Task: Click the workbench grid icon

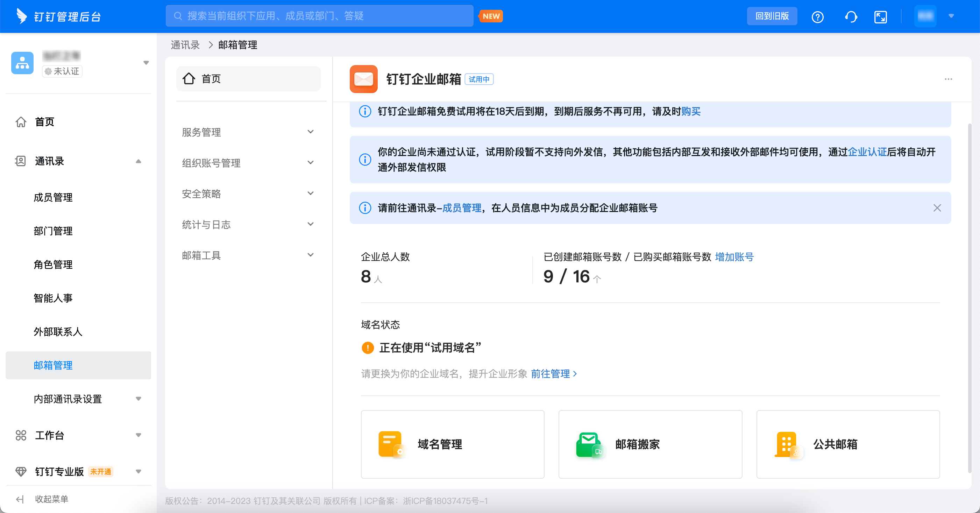Action: point(21,435)
